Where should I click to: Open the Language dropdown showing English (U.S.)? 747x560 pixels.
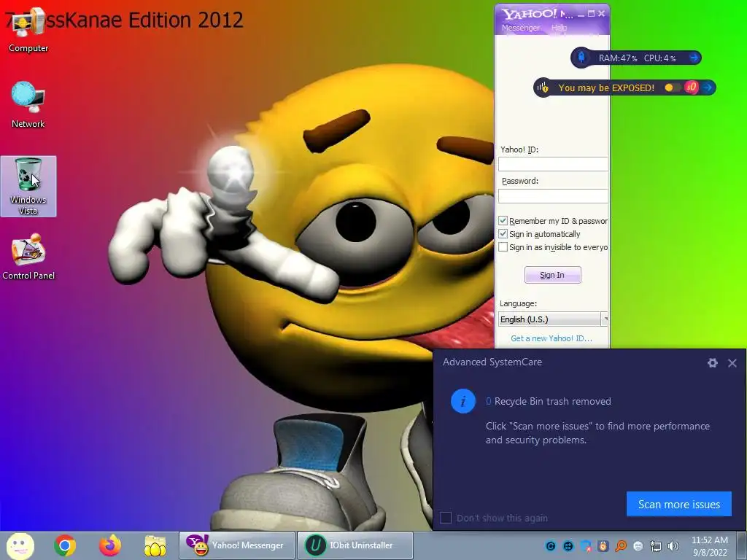553,319
